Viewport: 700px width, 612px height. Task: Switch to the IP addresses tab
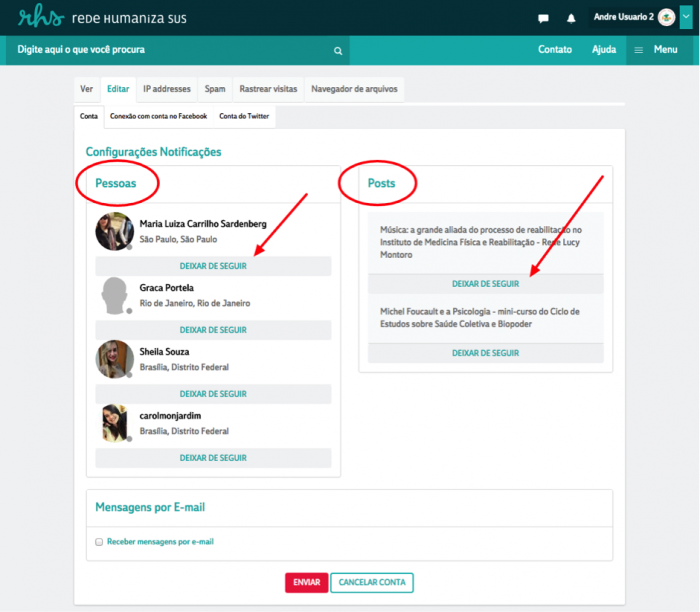[166, 89]
